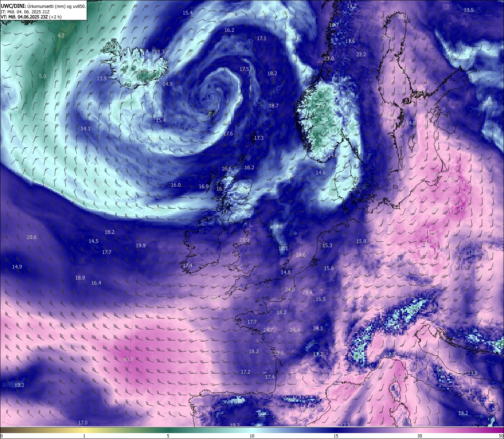This screenshot has height=439, width=504.
Task: Click the 47.4 peak value label
Action: pyautogui.click(x=463, y=209)
